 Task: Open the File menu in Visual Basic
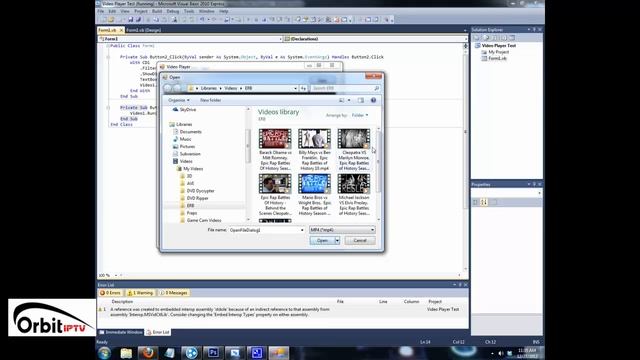tap(101, 11)
